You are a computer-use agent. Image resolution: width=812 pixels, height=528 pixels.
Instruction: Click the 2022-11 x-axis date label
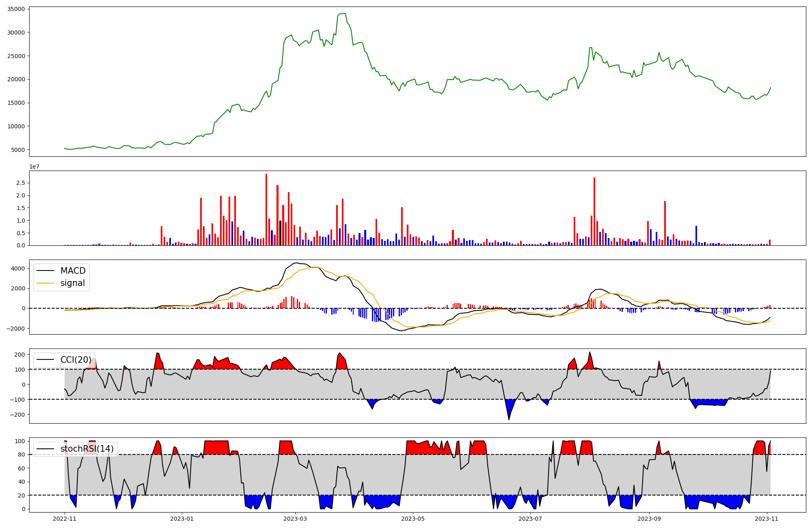pos(65,519)
